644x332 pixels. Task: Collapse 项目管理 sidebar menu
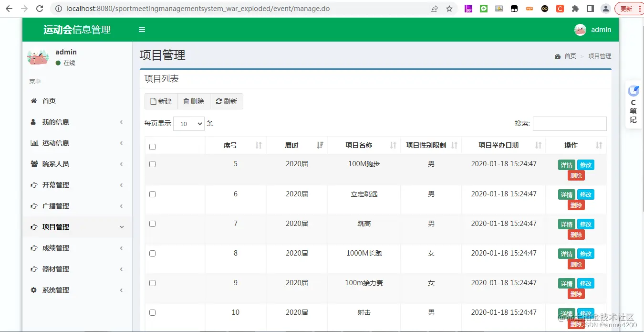tap(77, 227)
